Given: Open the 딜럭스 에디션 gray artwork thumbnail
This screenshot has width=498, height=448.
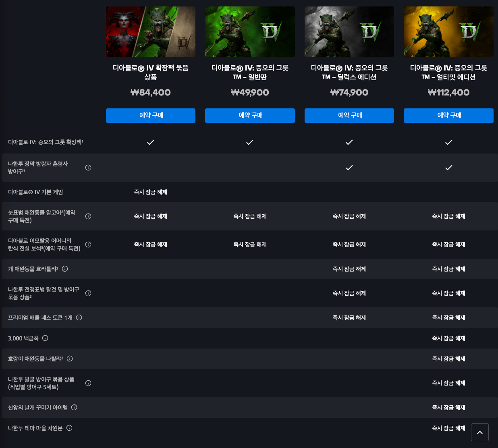Looking at the screenshot, I should (x=349, y=31).
